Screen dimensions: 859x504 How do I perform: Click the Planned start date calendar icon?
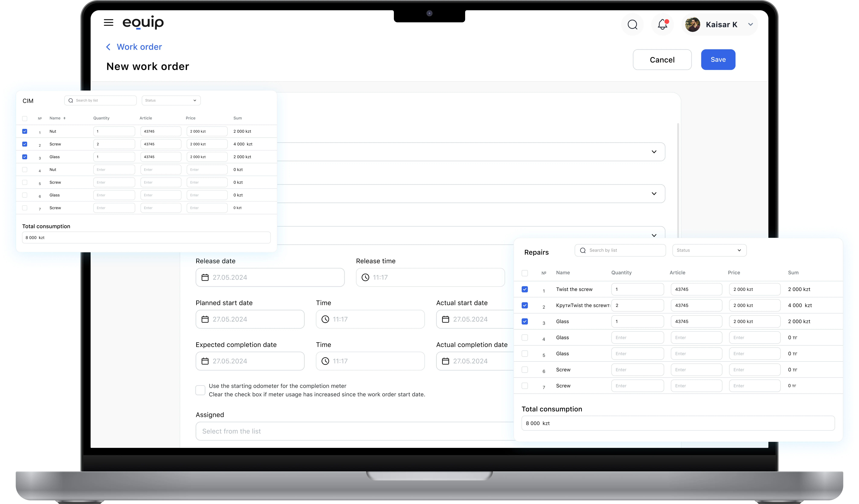205,319
